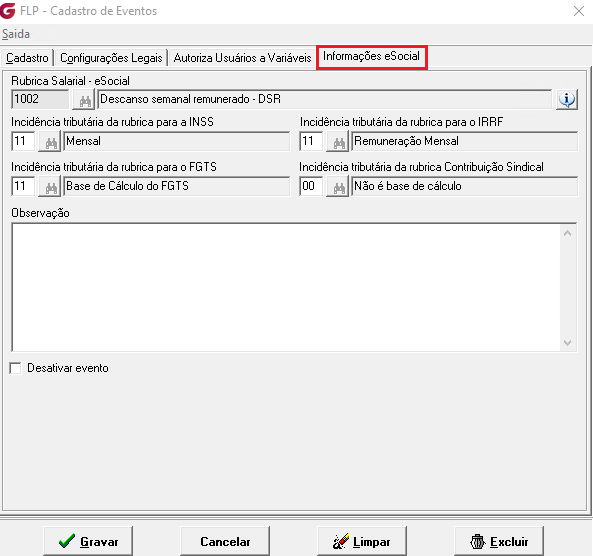The height and width of the screenshot is (556, 593).
Task: Click the IRRF incidence code field
Action: [x=311, y=141]
